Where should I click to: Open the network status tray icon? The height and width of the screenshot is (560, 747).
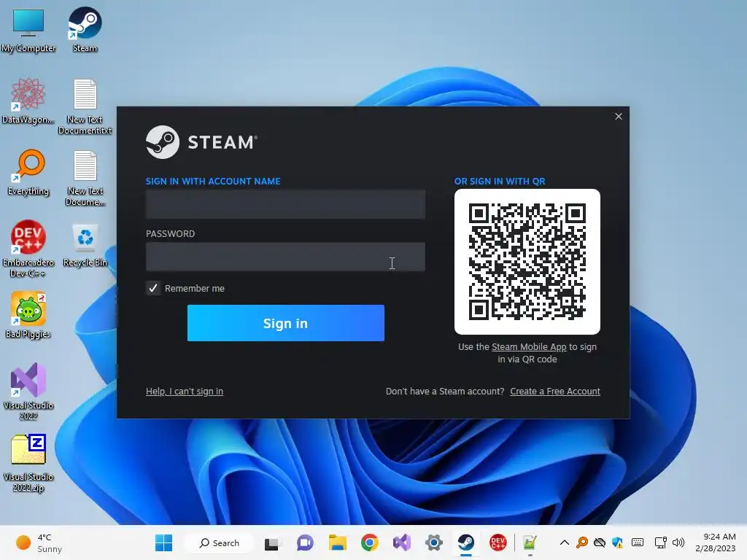[660, 542]
